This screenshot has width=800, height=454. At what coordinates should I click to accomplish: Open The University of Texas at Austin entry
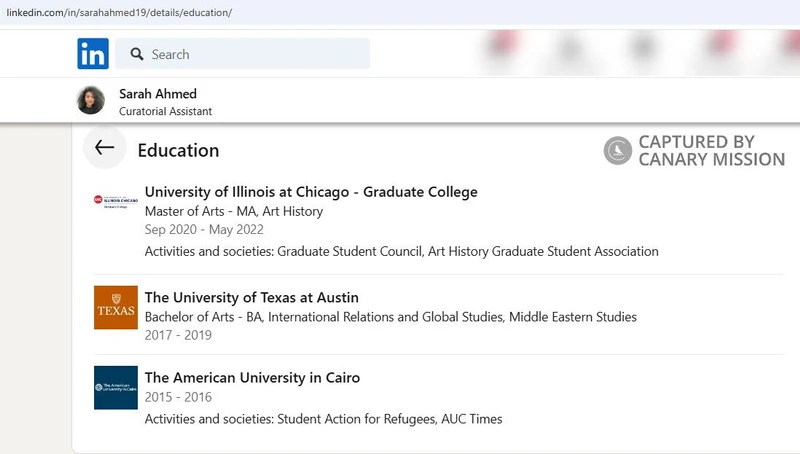click(x=252, y=297)
